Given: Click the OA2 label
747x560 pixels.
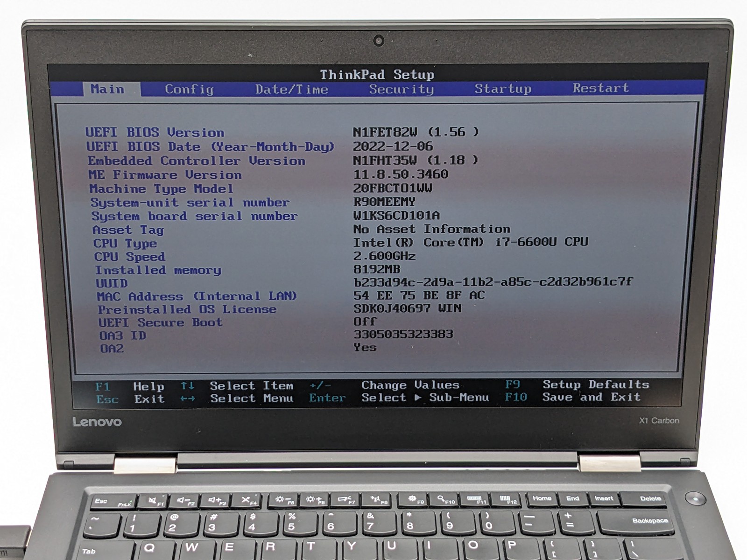Looking at the screenshot, I should (x=112, y=349).
